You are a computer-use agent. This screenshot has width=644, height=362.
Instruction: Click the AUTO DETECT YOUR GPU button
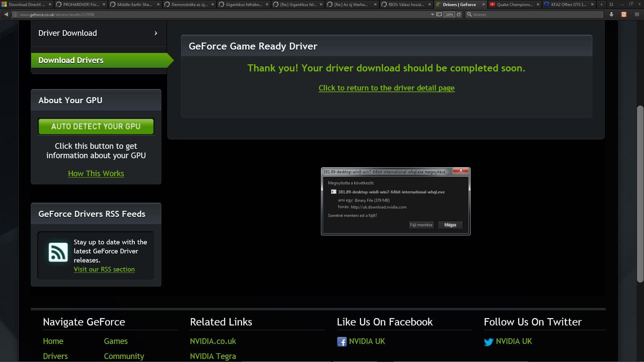pyautogui.click(x=96, y=126)
